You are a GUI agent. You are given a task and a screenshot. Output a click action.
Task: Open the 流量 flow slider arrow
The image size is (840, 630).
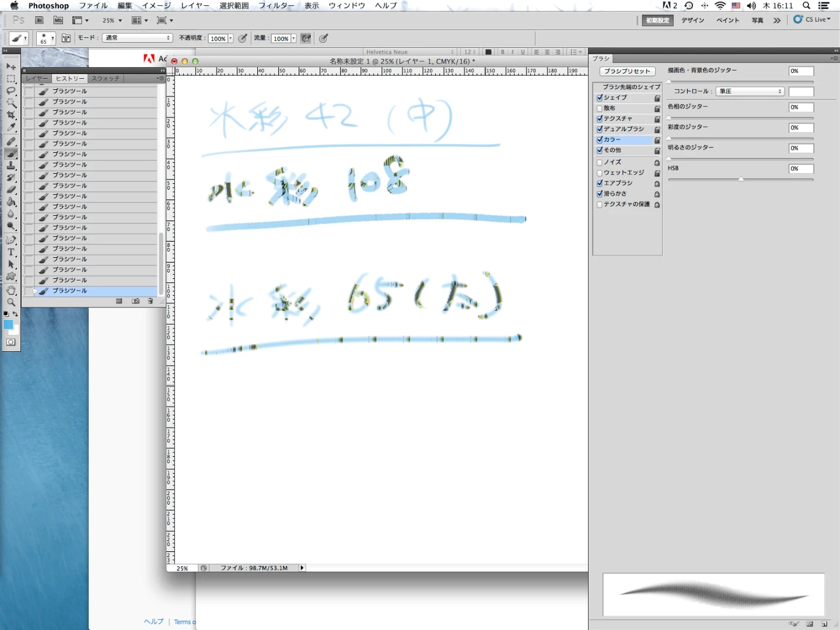293,38
